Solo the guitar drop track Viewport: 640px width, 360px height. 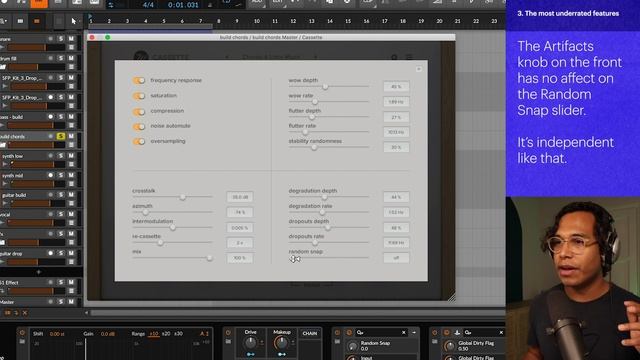coord(60,253)
